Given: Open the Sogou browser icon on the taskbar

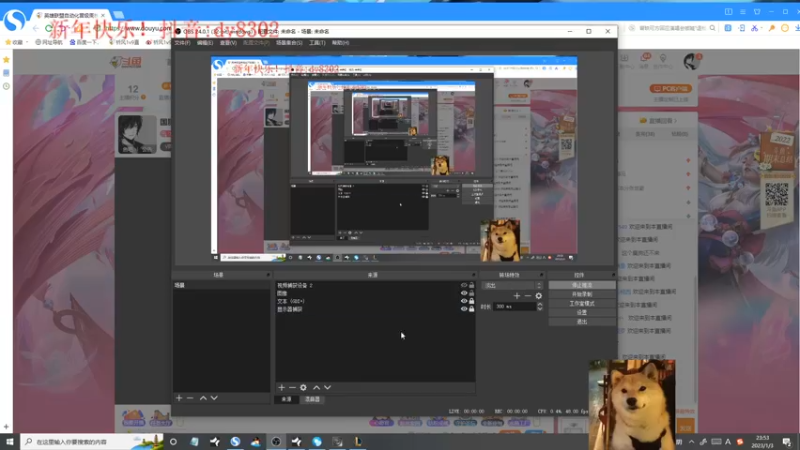Looking at the screenshot, I should point(235,442).
